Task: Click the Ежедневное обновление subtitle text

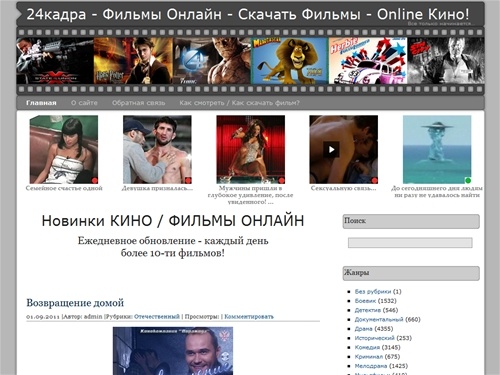Action: (173, 247)
